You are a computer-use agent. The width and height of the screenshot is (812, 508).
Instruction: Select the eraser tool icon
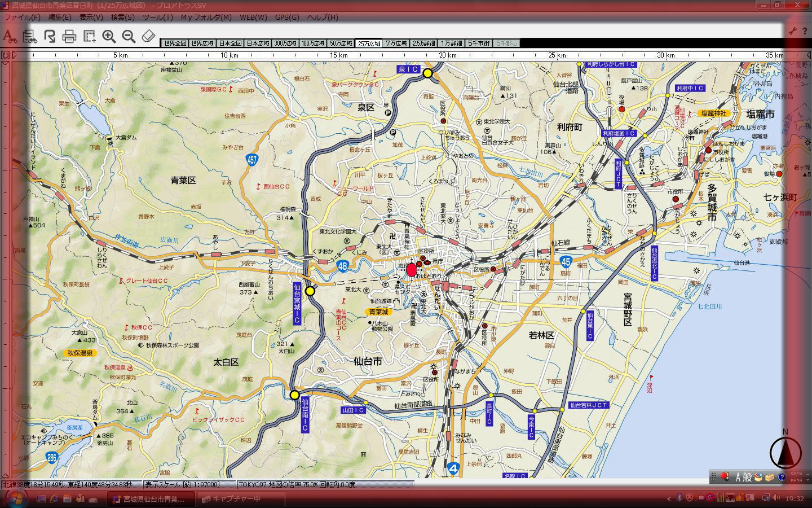pos(148,37)
